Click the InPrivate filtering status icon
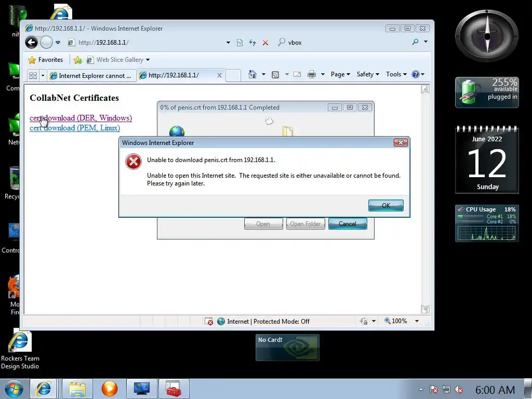Viewport: 532px width, 399px height. 364,321
